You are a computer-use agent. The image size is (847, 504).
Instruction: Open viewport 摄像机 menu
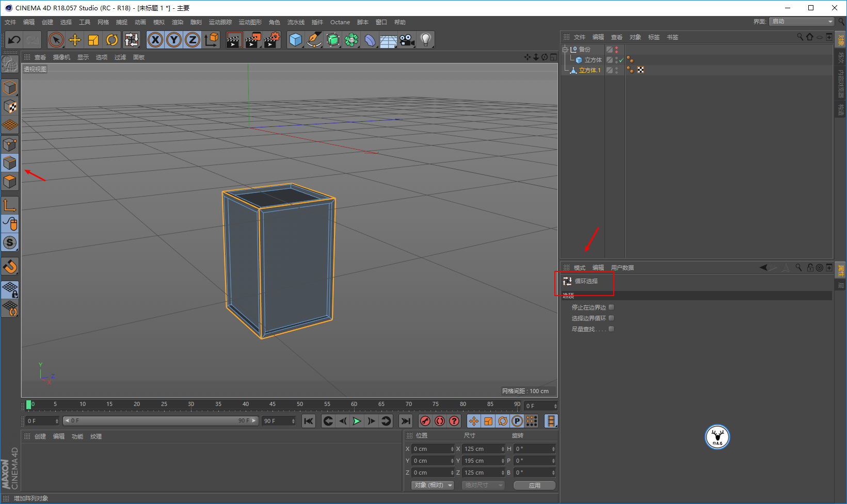pos(61,57)
